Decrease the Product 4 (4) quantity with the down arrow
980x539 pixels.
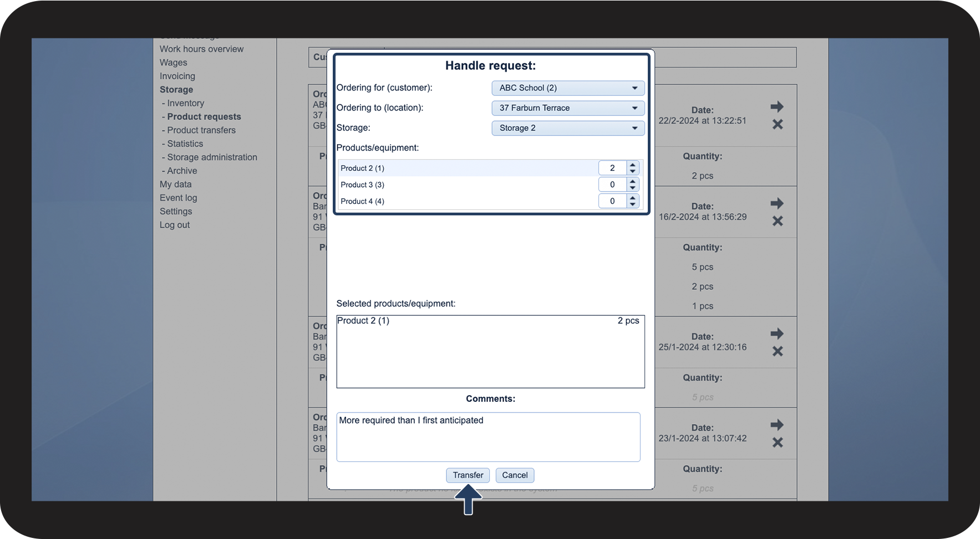(x=633, y=204)
